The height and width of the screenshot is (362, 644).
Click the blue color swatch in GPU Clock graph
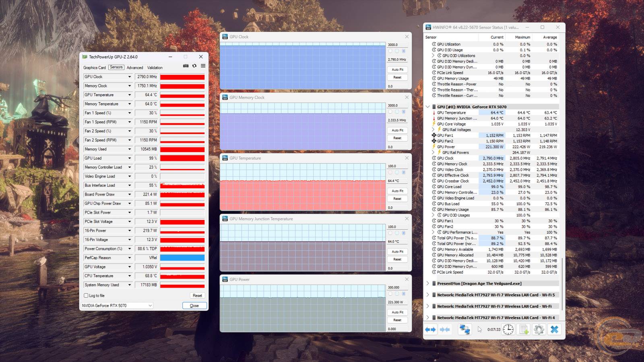404,51
